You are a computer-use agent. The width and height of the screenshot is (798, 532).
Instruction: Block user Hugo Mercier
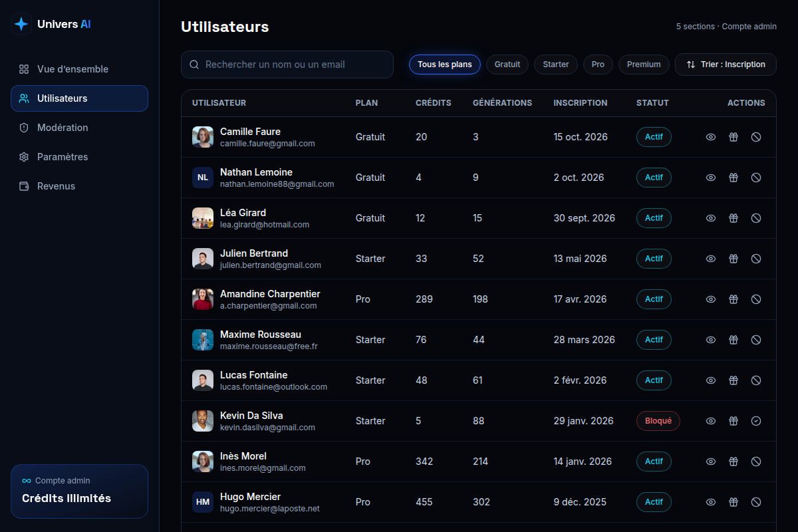756,502
